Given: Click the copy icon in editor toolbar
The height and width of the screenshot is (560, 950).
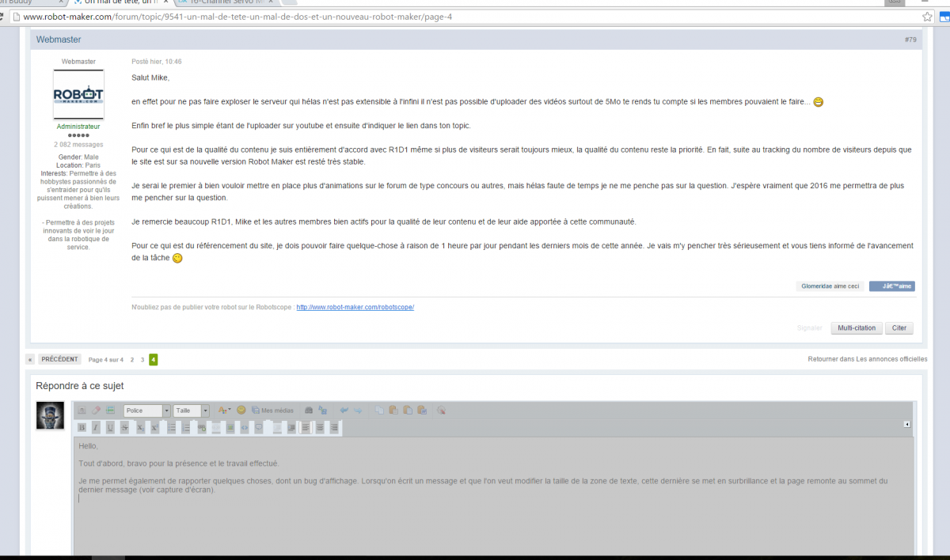Looking at the screenshot, I should pos(379,411).
